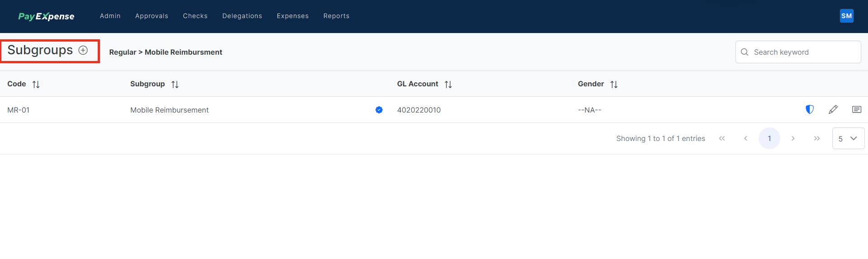The image size is (868, 259).
Task: Open the Delegations menu
Action: 242,16
